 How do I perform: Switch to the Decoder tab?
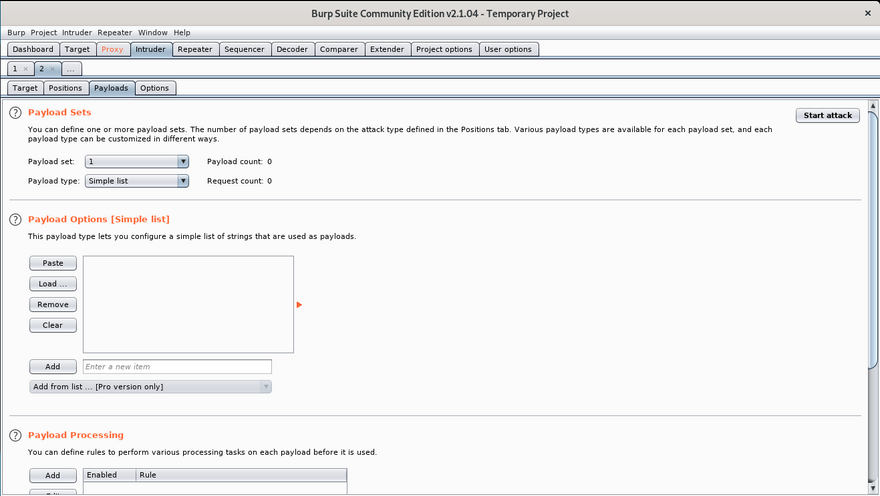point(292,49)
